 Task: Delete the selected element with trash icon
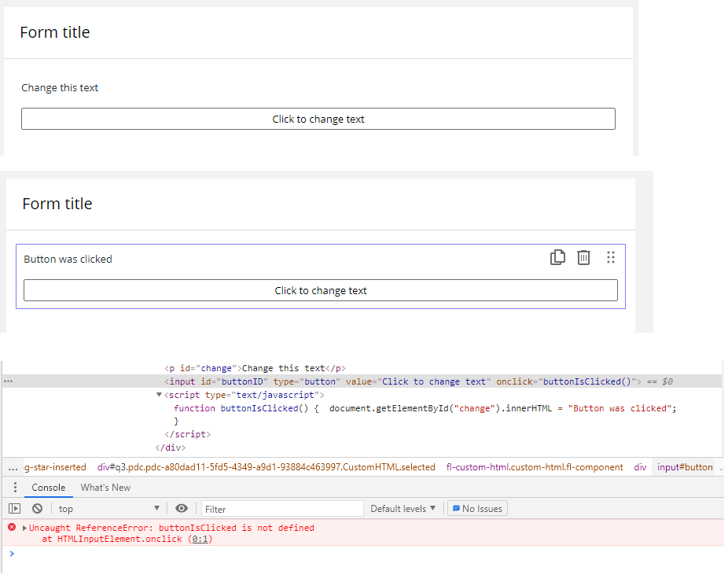583,257
